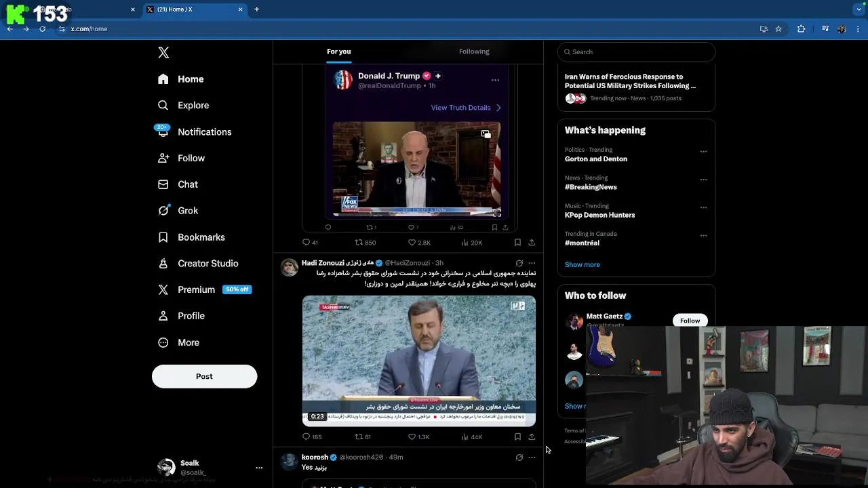Open Explore from the sidebar

183,105
